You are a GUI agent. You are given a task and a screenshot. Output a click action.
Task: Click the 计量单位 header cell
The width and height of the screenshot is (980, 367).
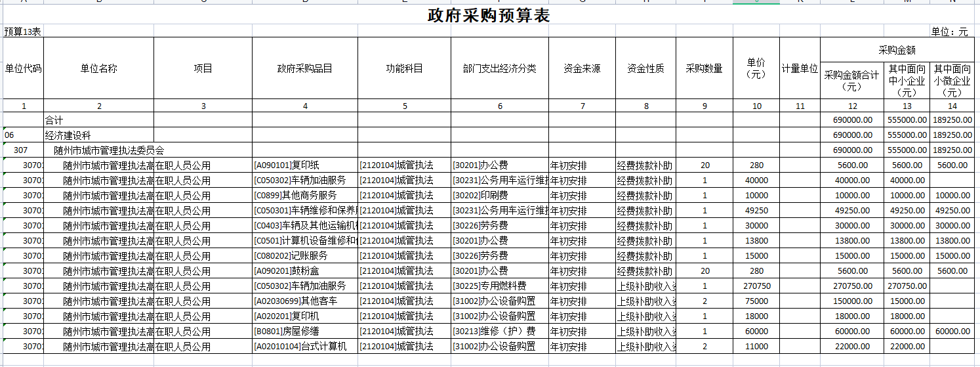[x=800, y=68]
